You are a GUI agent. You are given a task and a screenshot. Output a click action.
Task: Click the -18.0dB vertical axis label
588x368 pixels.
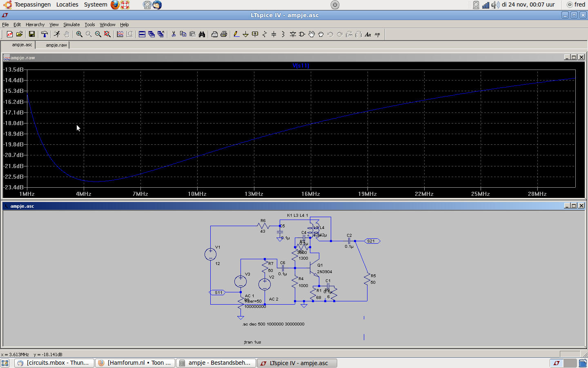point(13,123)
